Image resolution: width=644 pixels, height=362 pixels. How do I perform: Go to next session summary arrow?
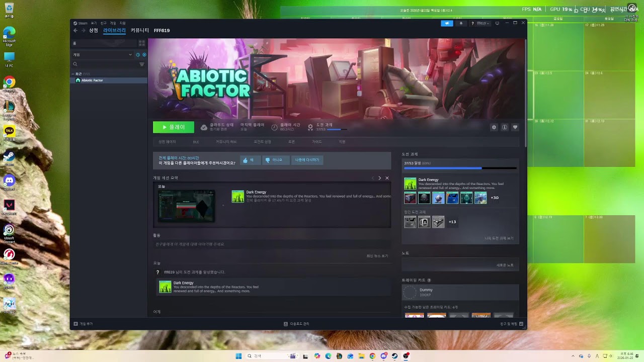380,178
